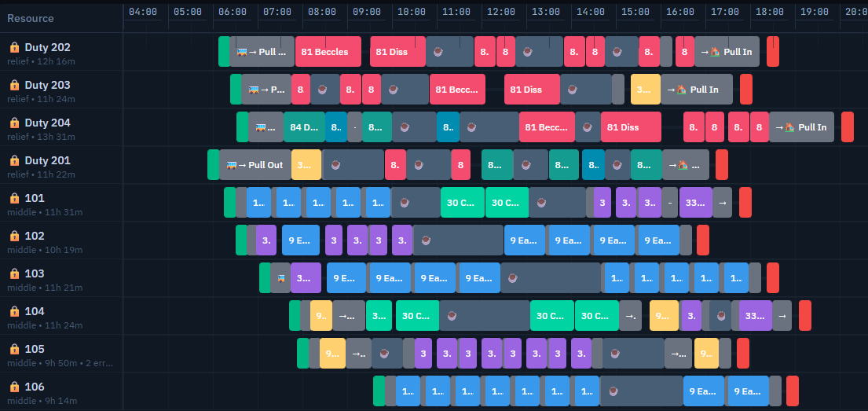Click the green start block on Duty 201
This screenshot has height=411, width=868.
tap(213, 165)
